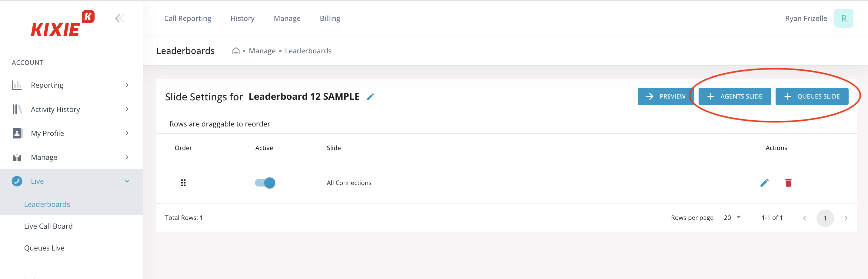
Task: Open the rows per page dropdown
Action: pyautogui.click(x=732, y=218)
